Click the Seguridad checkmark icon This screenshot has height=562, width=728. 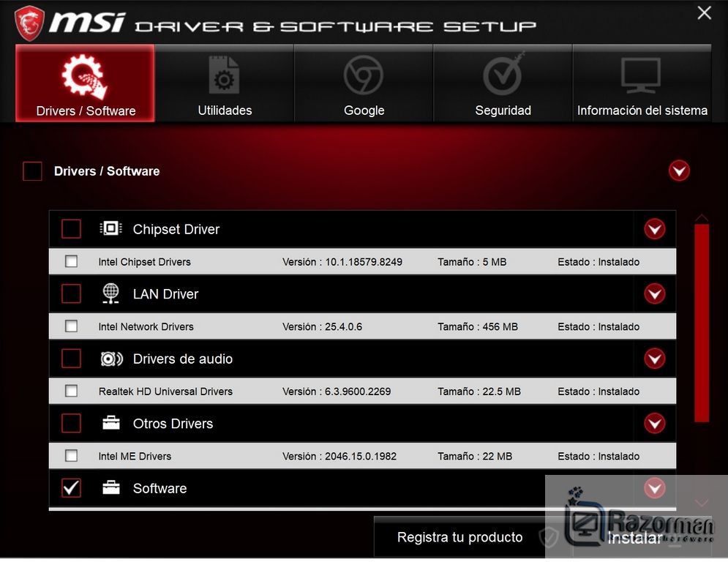pos(503,75)
